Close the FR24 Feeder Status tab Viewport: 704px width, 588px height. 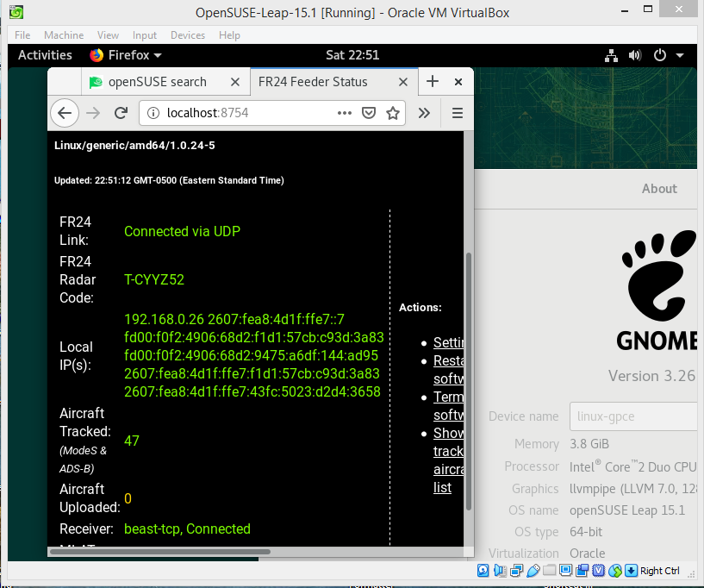pyautogui.click(x=403, y=82)
